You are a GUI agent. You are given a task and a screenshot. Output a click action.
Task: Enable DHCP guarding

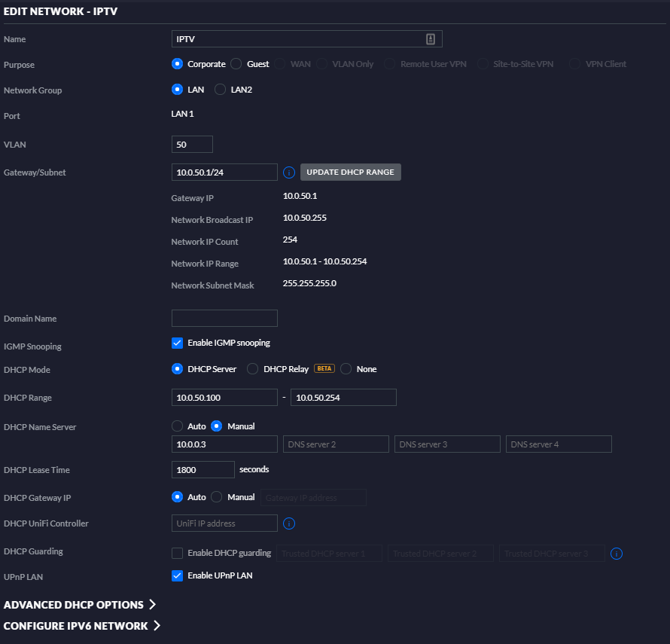point(178,552)
